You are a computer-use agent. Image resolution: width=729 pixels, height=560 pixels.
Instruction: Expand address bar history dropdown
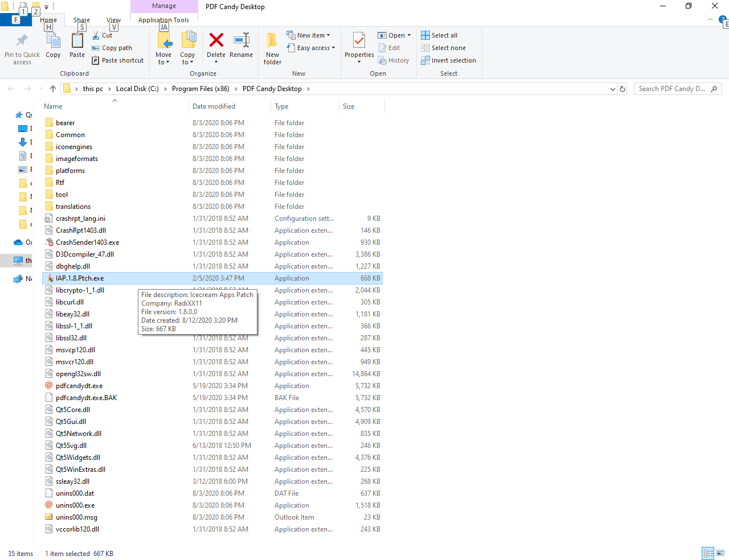(x=613, y=89)
